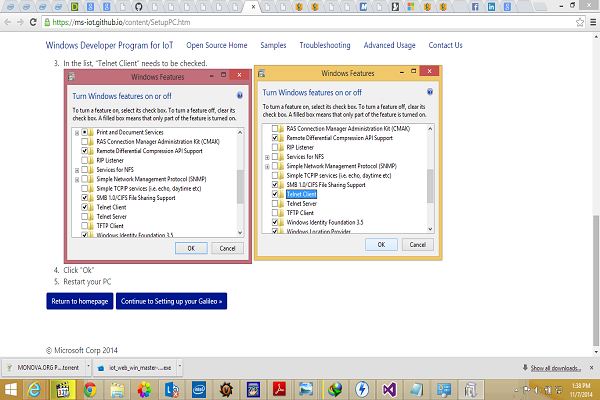Open the lightning bolt app on taskbar
This screenshot has width=600, height=400.
click(362, 390)
